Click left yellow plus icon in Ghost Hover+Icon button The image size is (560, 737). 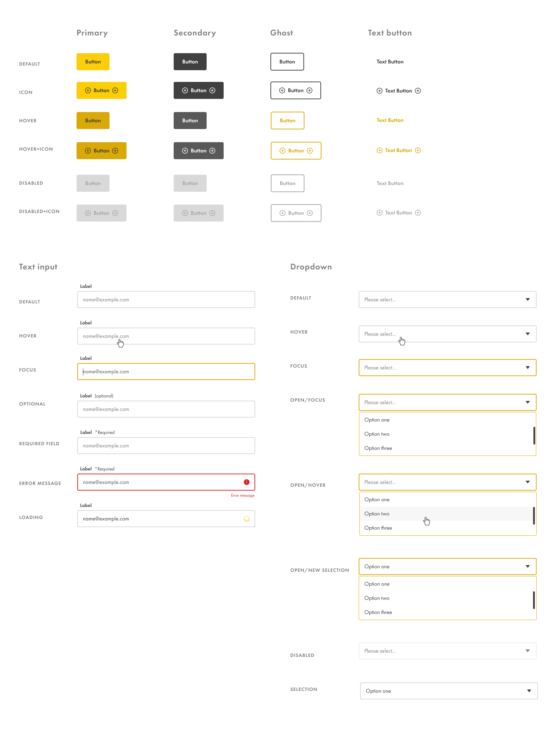pyautogui.click(x=282, y=151)
